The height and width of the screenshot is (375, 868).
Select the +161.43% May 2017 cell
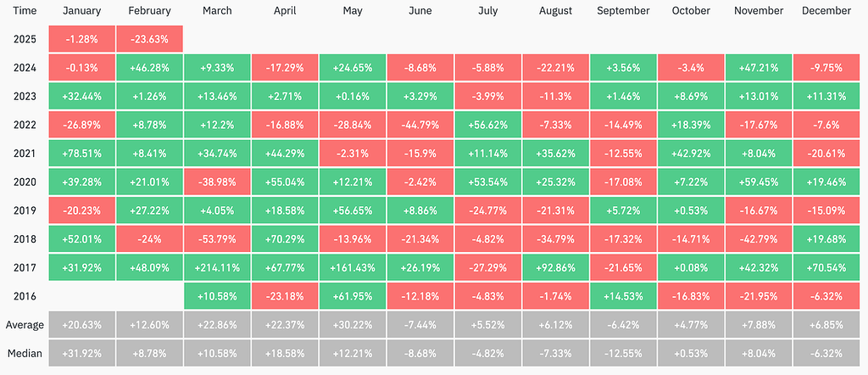353,268
